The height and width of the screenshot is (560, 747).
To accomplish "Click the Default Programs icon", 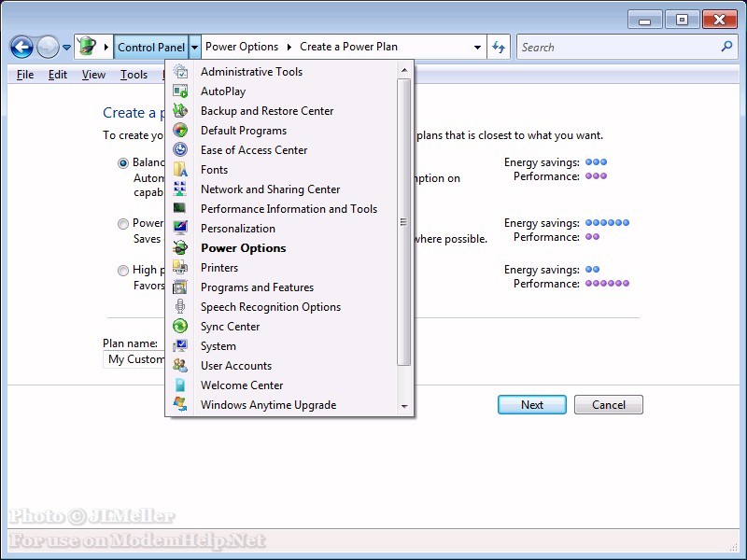I will click(180, 130).
